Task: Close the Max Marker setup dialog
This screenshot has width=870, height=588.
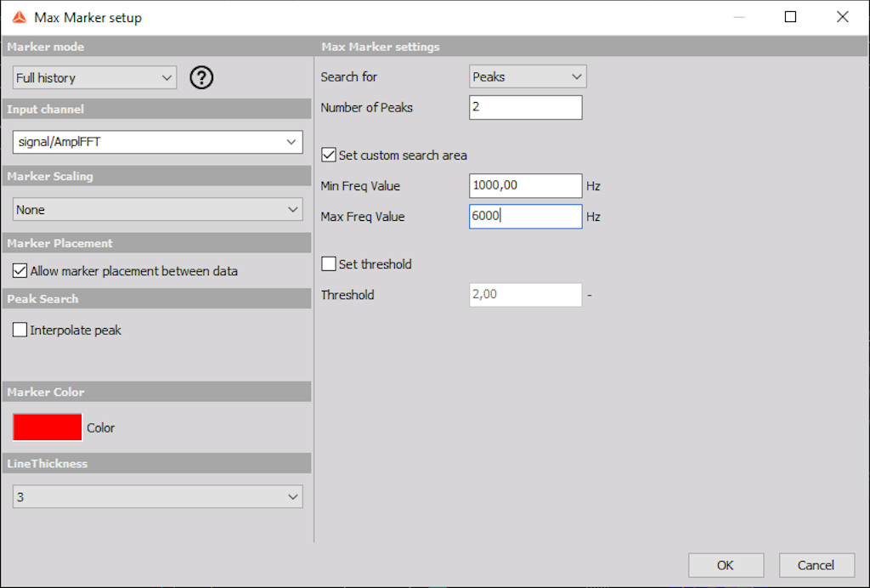Action: tap(842, 17)
